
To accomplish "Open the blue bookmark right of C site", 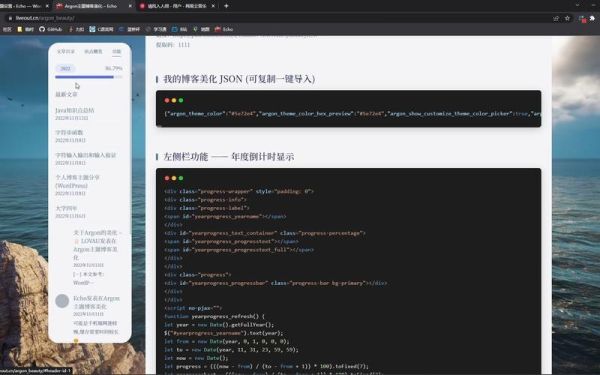I will pos(129,29).
